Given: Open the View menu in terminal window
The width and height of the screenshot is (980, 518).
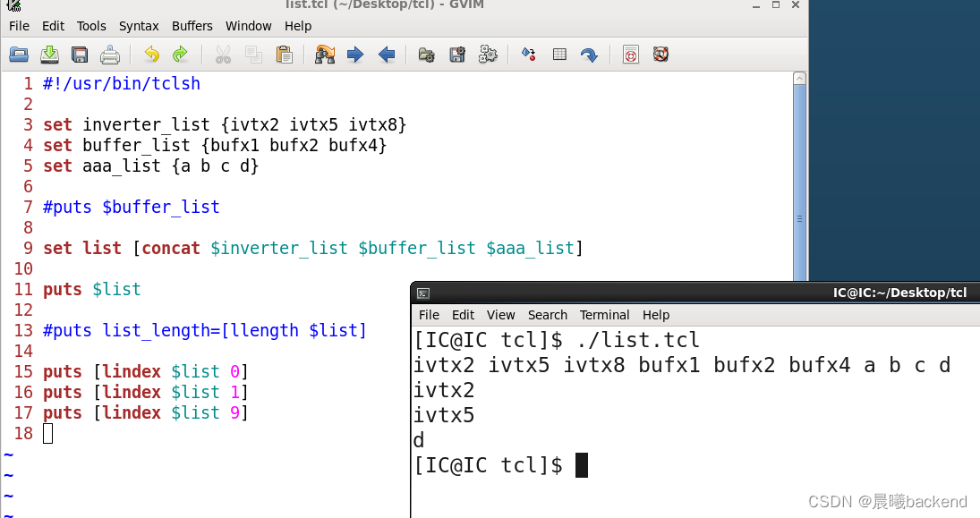Looking at the screenshot, I should [500, 315].
